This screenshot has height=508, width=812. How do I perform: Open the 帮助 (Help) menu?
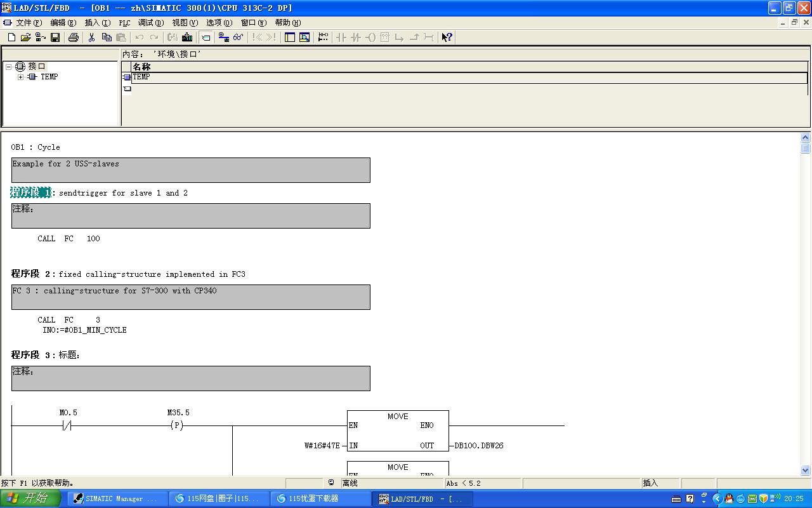point(288,22)
